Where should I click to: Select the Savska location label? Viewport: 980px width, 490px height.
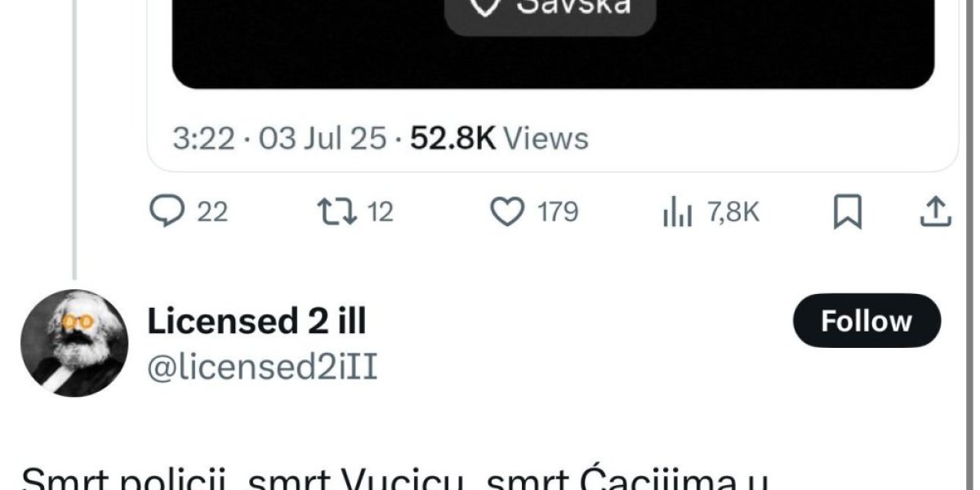pos(575,7)
